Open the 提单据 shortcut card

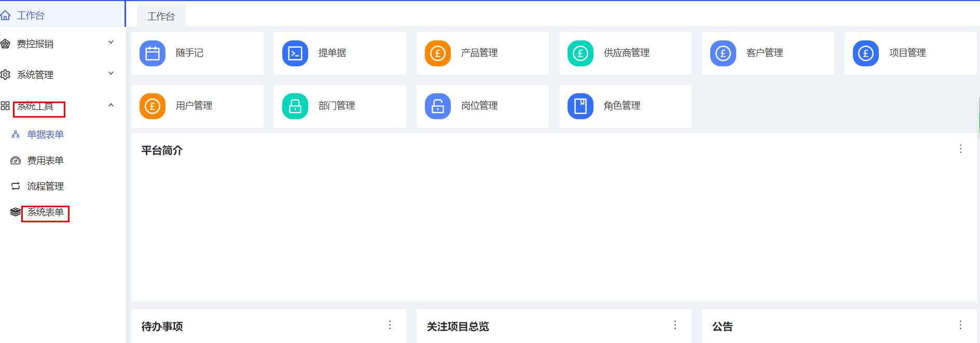(340, 53)
